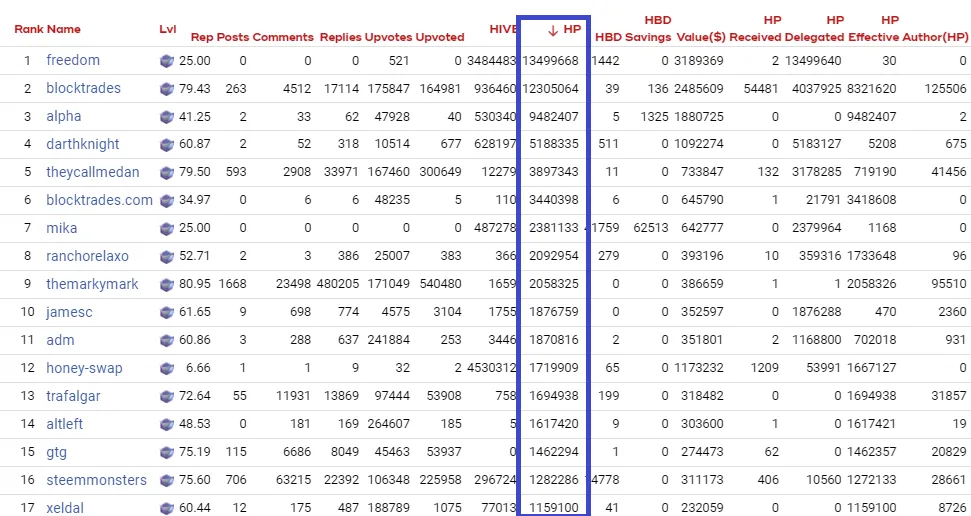Screen dimensions: 971x516
Task: Sort table by Comments column header
Action: 283,37
